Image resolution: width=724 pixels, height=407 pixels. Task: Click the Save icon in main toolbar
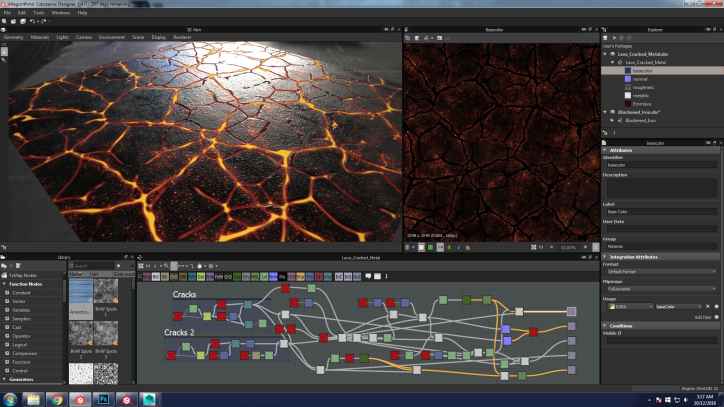pyautogui.click(x=23, y=21)
